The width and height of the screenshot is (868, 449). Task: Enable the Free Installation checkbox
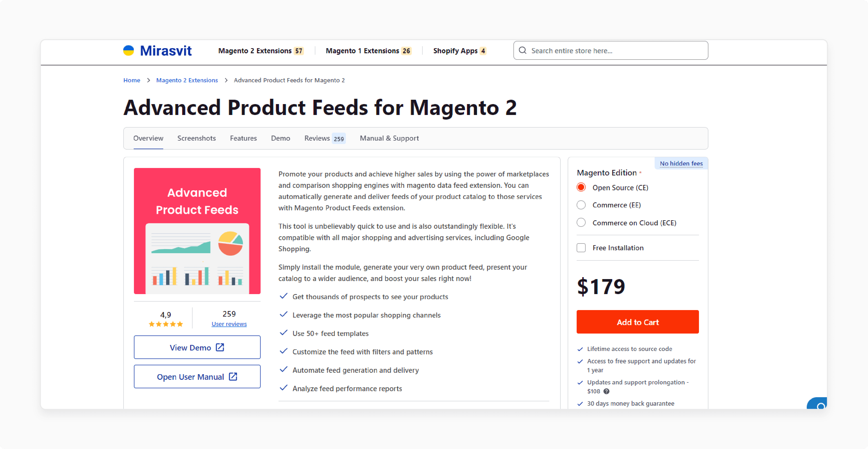[581, 248]
